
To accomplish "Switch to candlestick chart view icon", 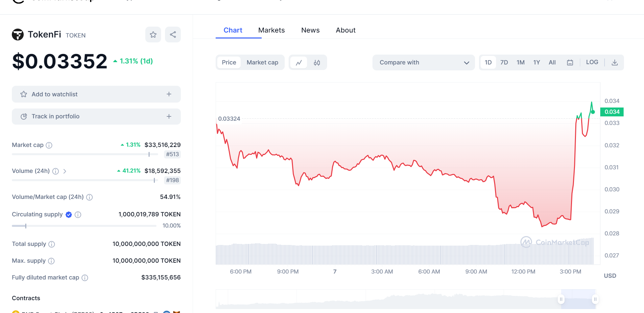I will [x=317, y=62].
